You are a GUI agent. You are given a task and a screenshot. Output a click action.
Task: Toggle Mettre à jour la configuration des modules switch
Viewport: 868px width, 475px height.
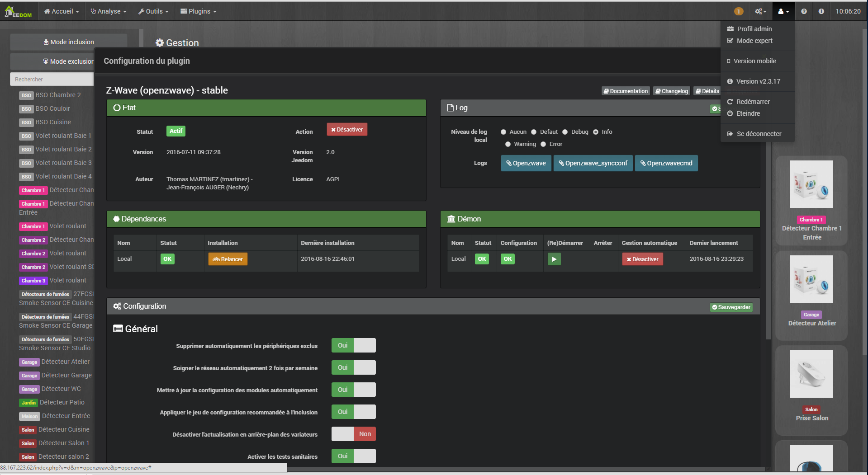click(354, 390)
